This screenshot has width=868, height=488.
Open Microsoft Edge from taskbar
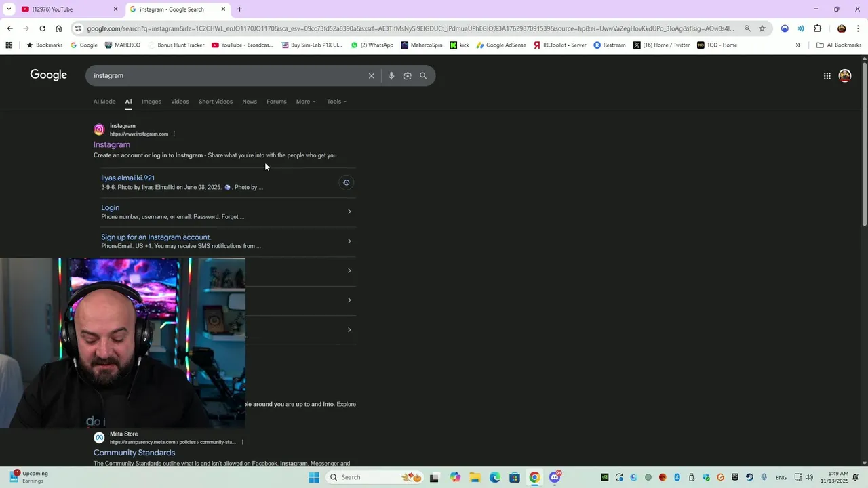[495, 477]
